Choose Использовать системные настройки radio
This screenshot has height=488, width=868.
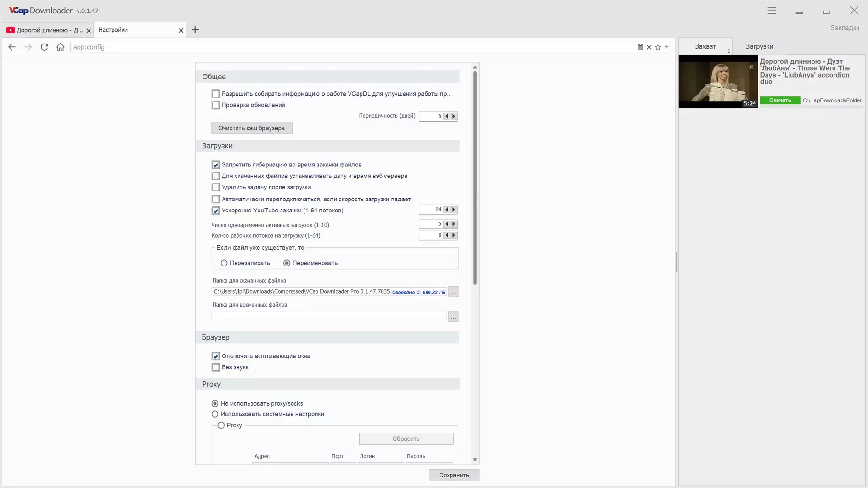click(215, 414)
